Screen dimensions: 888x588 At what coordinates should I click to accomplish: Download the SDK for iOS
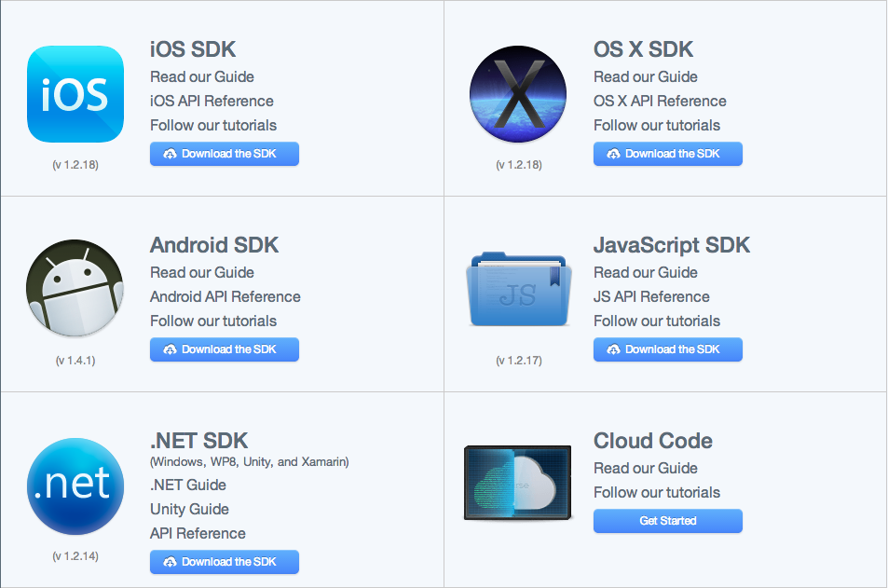225,154
